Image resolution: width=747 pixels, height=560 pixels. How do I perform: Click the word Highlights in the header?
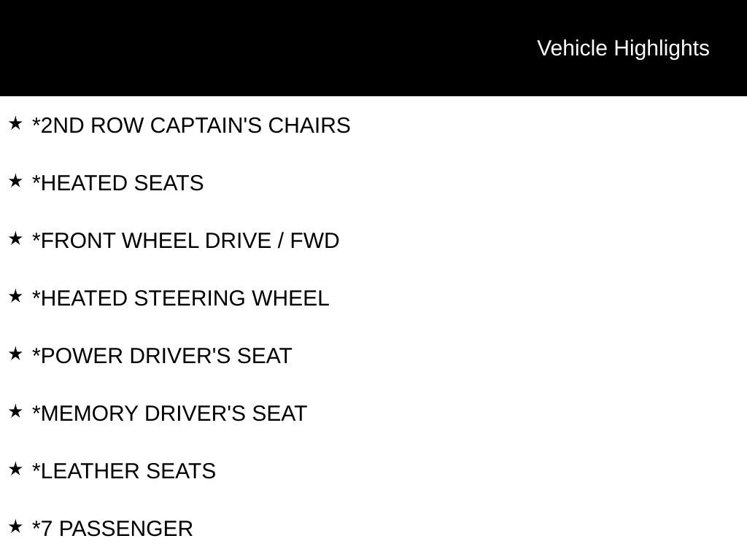662,48
